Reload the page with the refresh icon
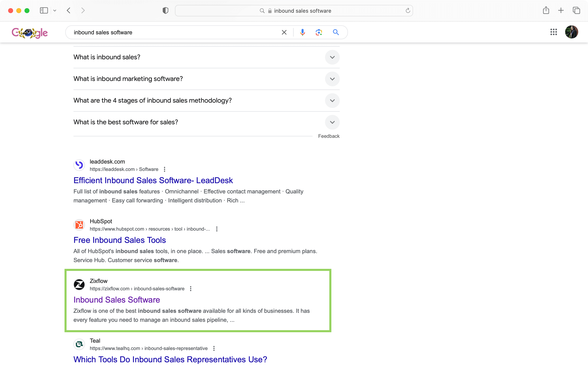 coord(408,10)
